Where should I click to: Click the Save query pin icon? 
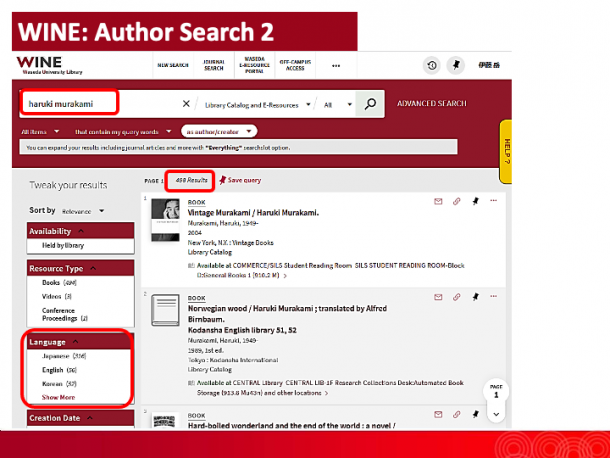click(223, 180)
